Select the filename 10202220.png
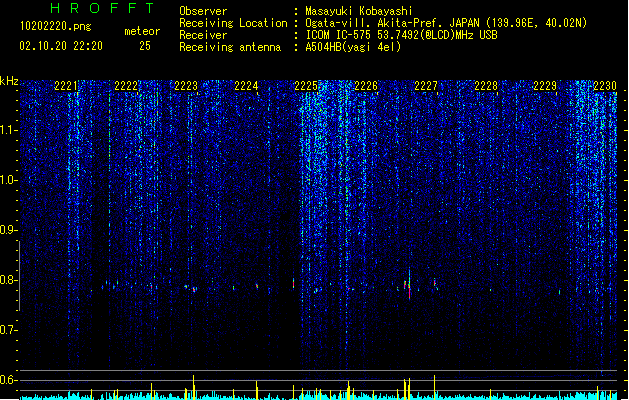 coord(56,26)
